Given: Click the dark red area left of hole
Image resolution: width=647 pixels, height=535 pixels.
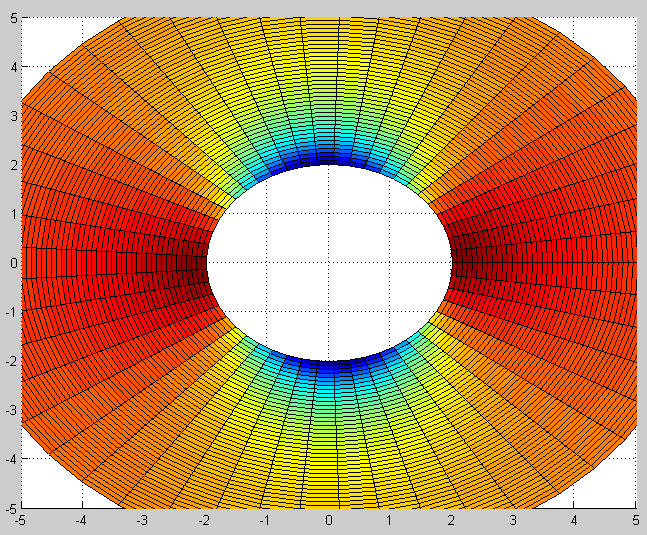Looking at the screenshot, I should pyautogui.click(x=190, y=262).
